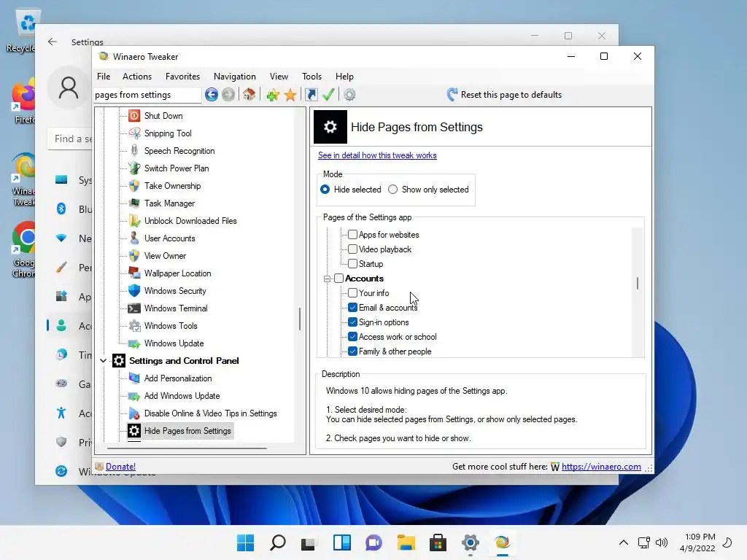
Task: Open See in detail how this tweak works link
Action: [377, 155]
